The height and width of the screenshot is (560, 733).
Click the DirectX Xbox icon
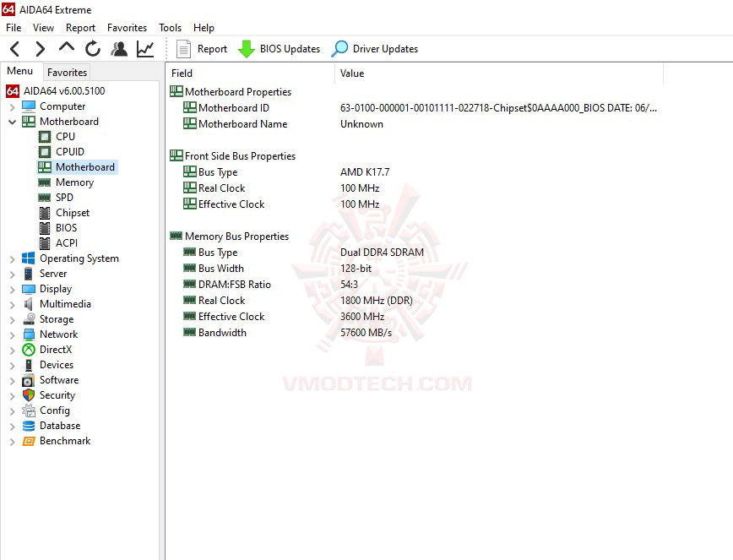(29, 350)
